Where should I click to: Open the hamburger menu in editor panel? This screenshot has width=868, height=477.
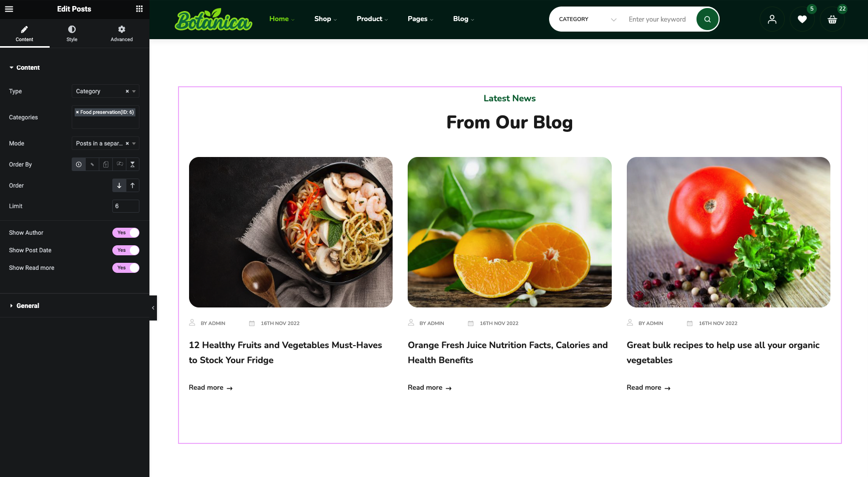click(x=9, y=9)
